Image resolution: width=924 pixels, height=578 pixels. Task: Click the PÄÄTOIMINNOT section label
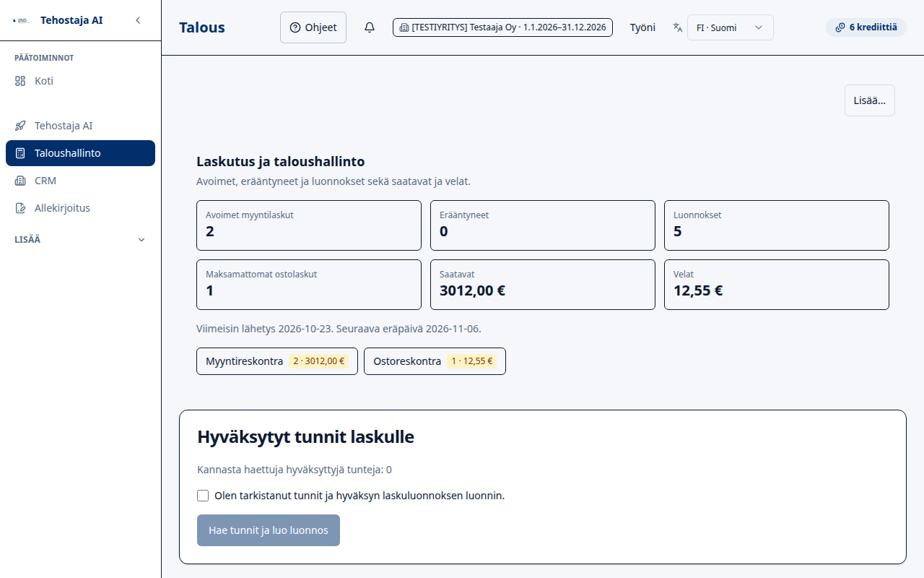click(x=44, y=58)
